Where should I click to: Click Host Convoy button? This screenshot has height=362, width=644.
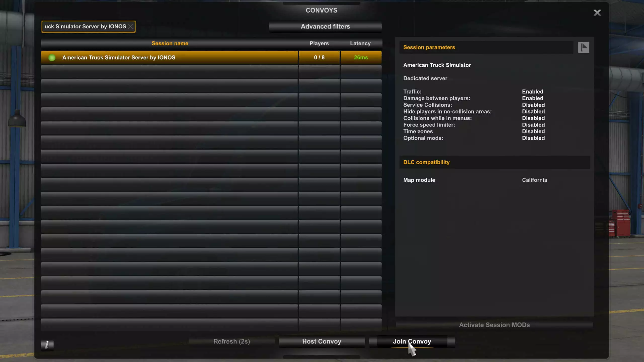[x=321, y=341]
